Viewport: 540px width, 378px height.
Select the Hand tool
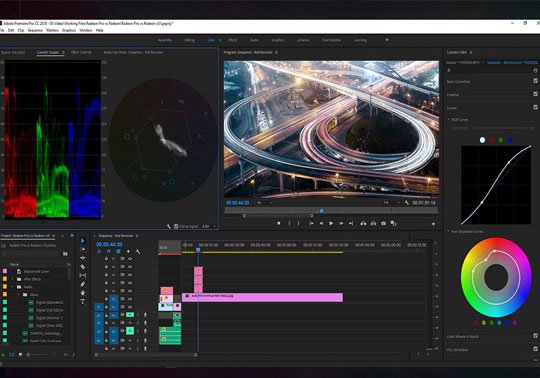pyautogui.click(x=83, y=293)
